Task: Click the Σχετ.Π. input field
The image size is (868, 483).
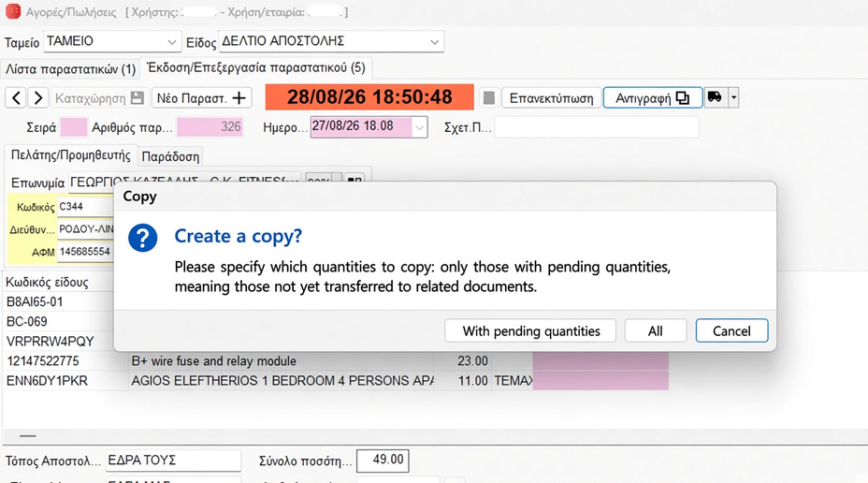Action: click(596, 127)
